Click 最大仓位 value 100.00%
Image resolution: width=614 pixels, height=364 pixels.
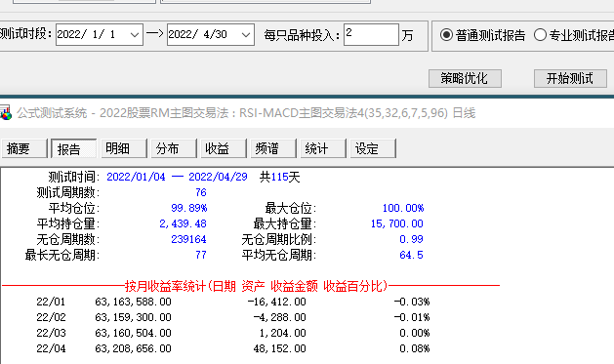[x=403, y=208]
